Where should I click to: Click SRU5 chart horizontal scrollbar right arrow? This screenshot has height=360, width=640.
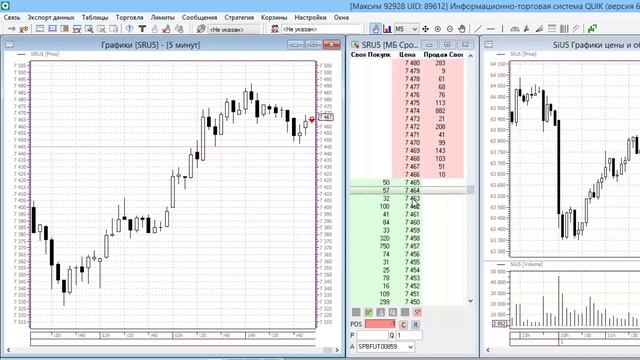[x=337, y=350]
